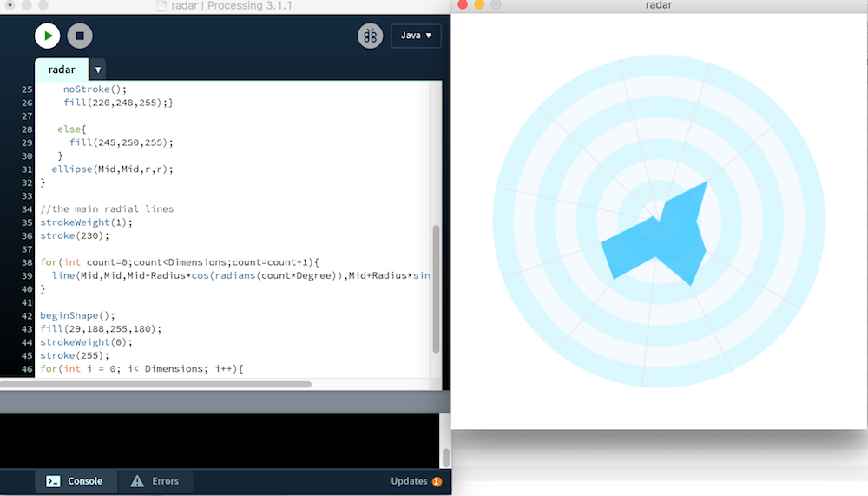Open the Java mode dropdown
The width and height of the screenshot is (868, 496).
[x=416, y=36]
